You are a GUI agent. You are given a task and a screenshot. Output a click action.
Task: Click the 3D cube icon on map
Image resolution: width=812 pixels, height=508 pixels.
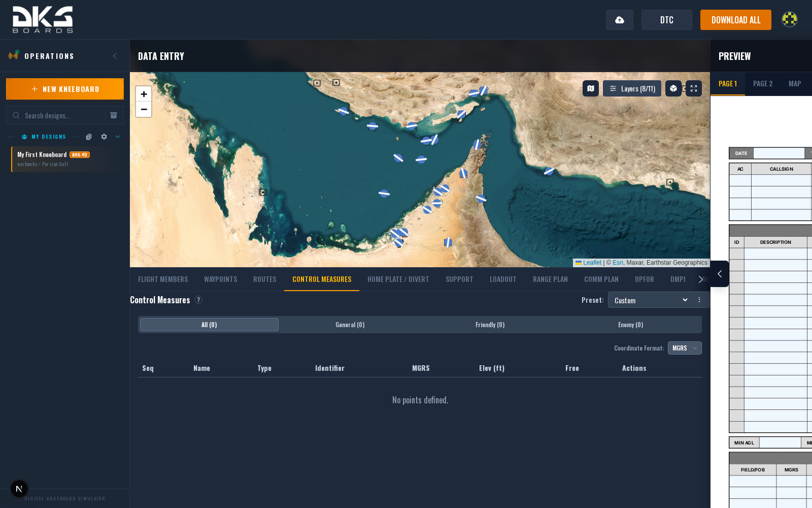pyautogui.click(x=673, y=88)
